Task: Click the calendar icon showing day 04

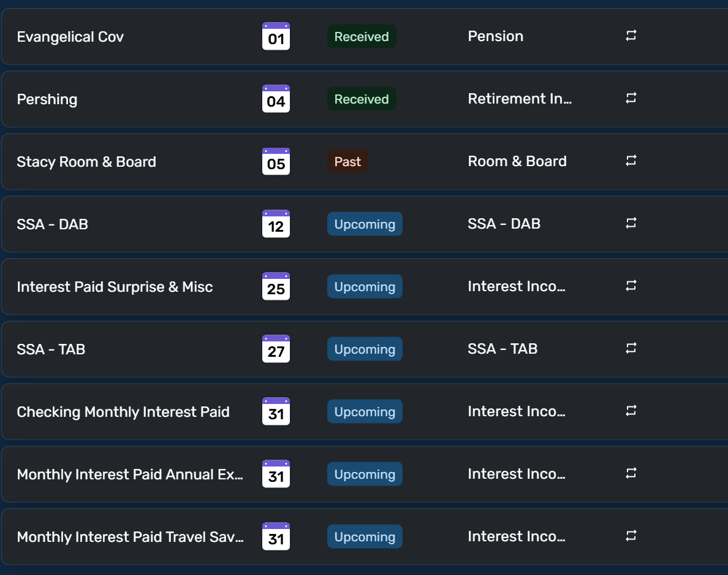Action: pyautogui.click(x=276, y=99)
